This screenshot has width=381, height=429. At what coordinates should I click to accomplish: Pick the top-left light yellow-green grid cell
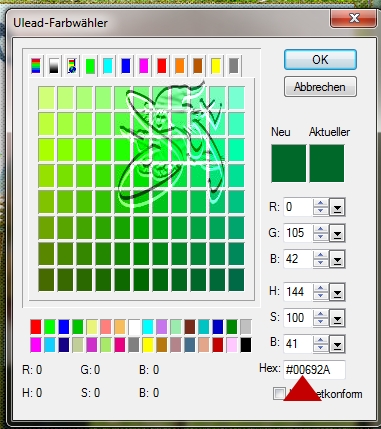pyautogui.click(x=46, y=98)
